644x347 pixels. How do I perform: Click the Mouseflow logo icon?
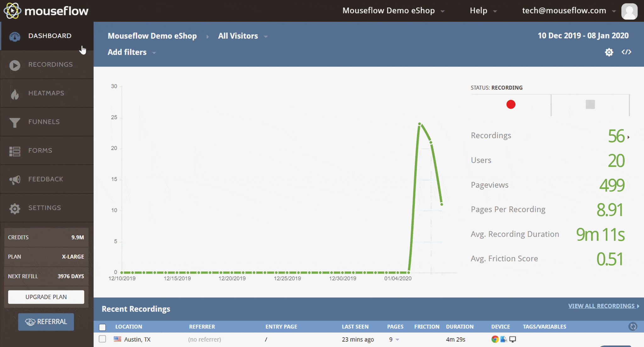point(12,11)
